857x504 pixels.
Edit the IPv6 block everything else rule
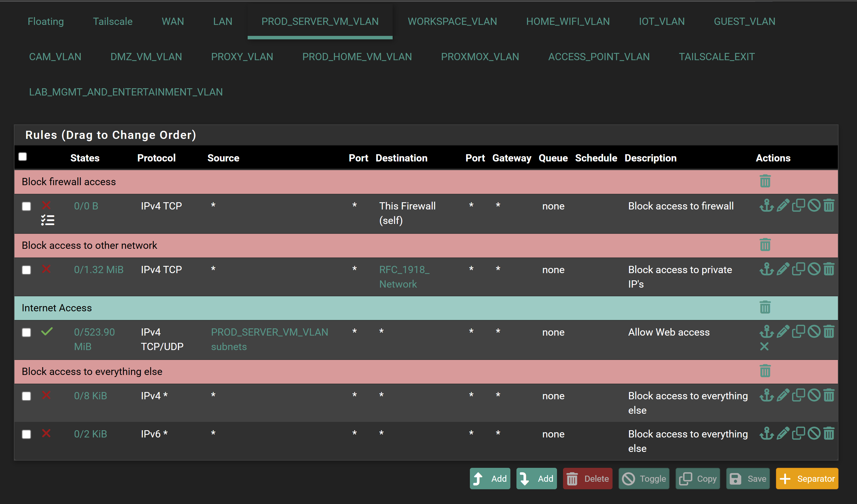point(783,434)
